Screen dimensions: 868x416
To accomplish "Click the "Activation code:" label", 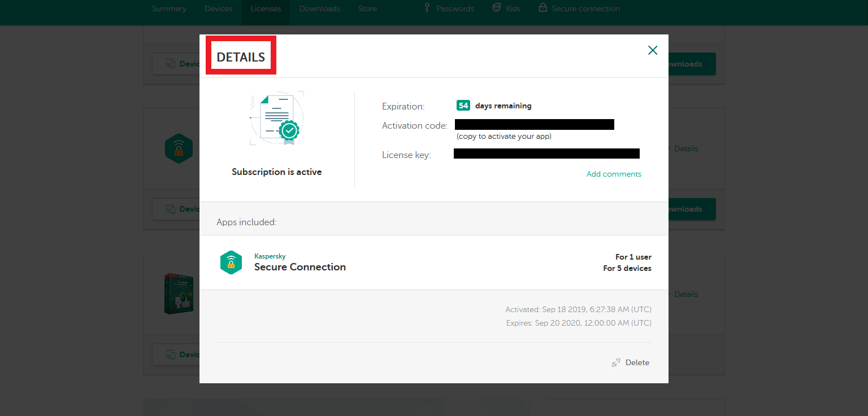I will pyautogui.click(x=415, y=125).
